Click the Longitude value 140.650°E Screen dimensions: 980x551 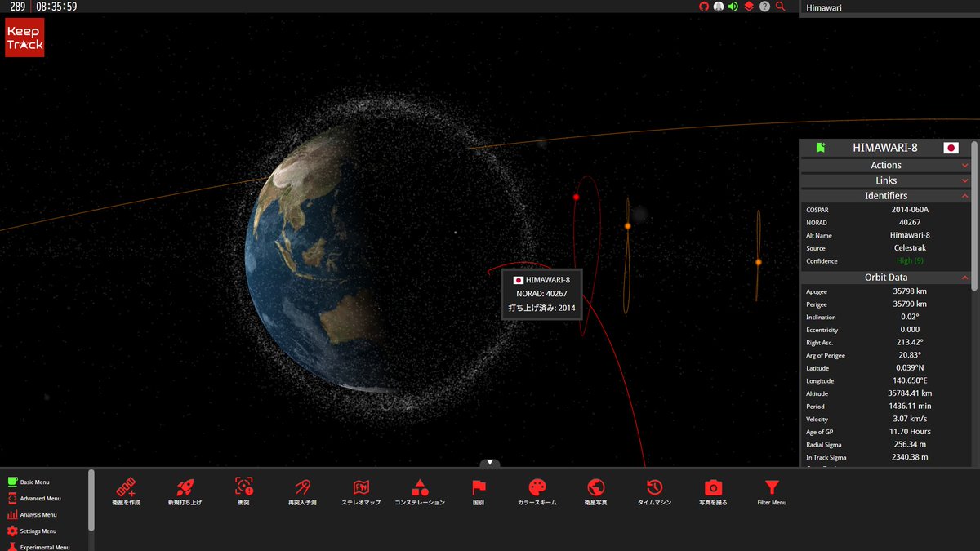click(x=910, y=381)
